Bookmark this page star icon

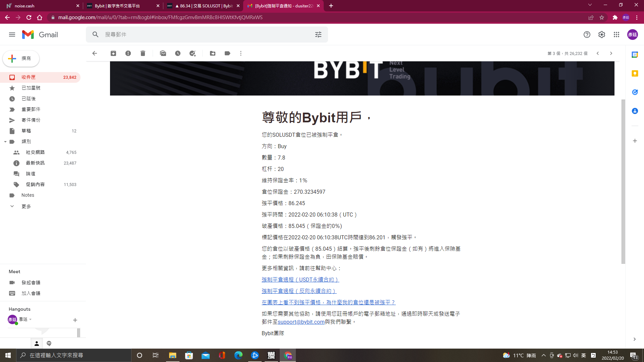tap(602, 17)
